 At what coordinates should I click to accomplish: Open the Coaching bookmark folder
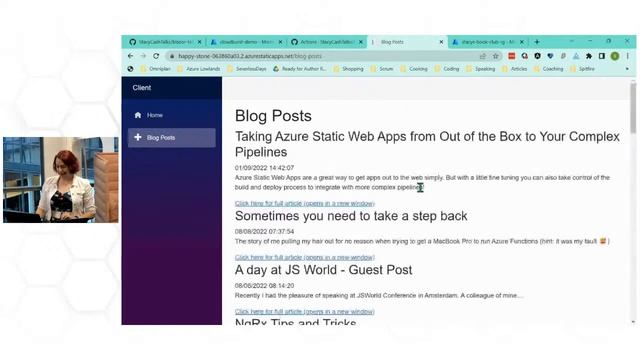[x=549, y=69]
